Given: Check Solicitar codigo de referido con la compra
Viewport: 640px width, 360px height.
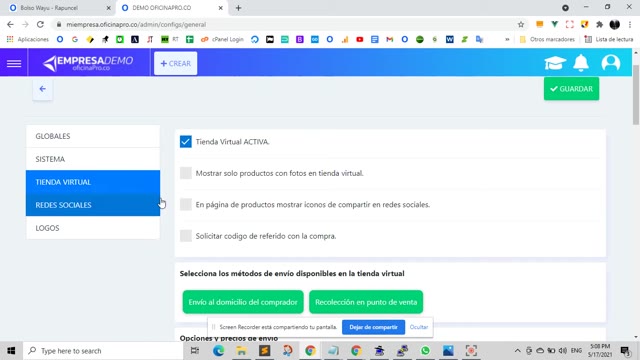Looking at the screenshot, I should point(186,236).
